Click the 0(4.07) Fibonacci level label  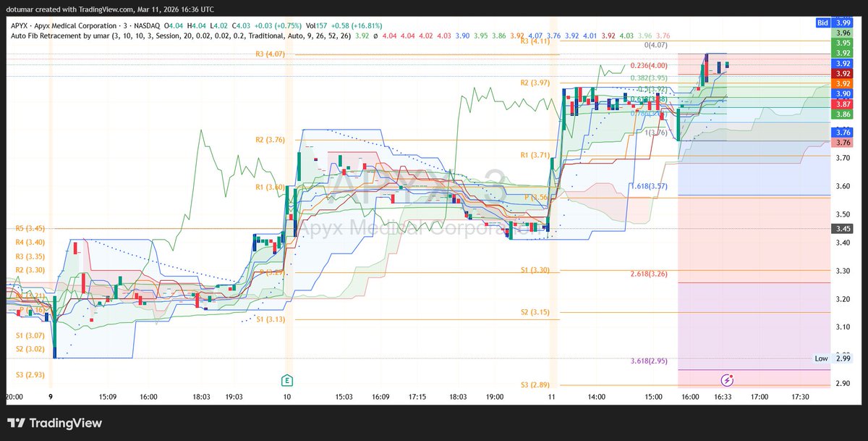click(x=656, y=45)
